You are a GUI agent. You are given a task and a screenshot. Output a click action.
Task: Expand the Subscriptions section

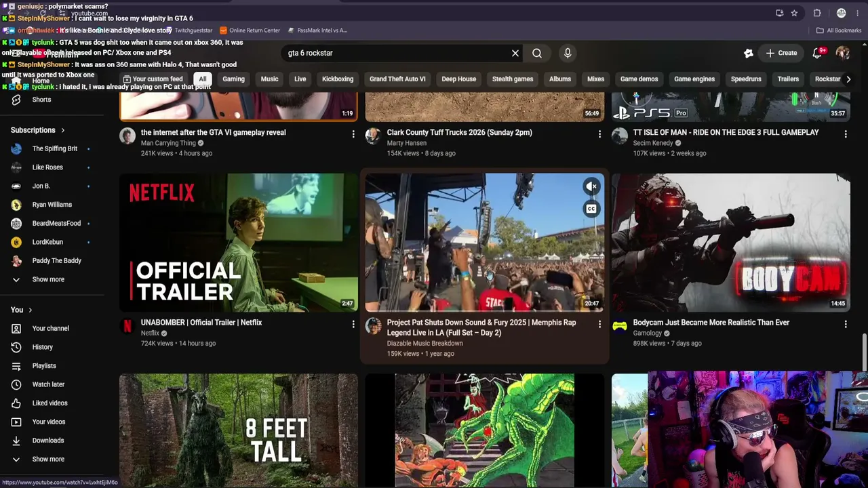[38, 130]
